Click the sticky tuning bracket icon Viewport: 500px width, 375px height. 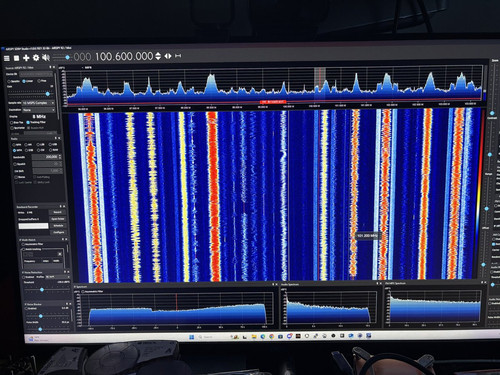[178, 56]
